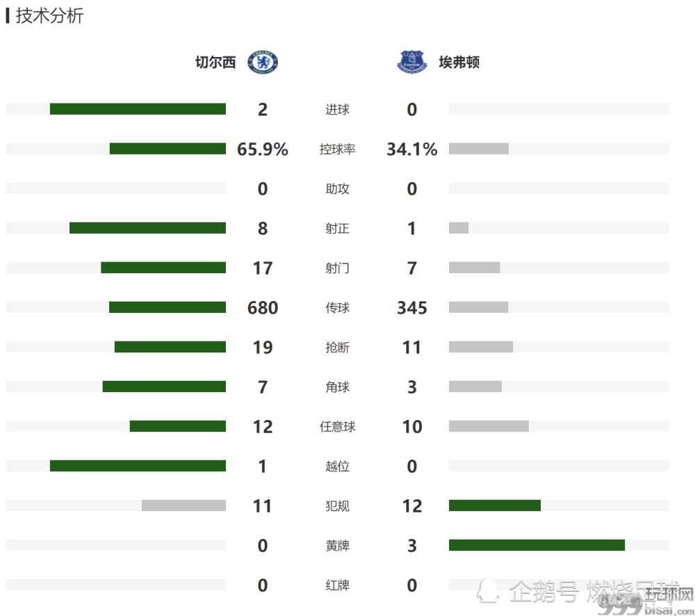Click Chelsea's 680 passes value
Screen dimensions: 695x616
263,308
